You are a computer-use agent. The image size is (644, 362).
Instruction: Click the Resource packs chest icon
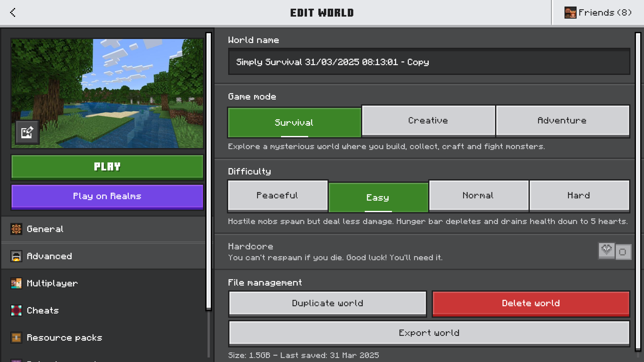pos(16,338)
